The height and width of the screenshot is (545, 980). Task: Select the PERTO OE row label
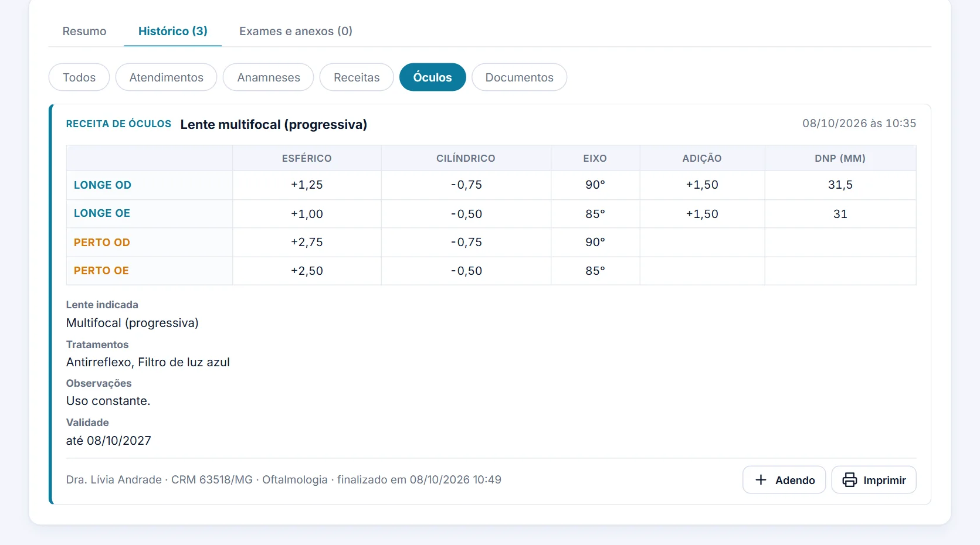pos(101,271)
